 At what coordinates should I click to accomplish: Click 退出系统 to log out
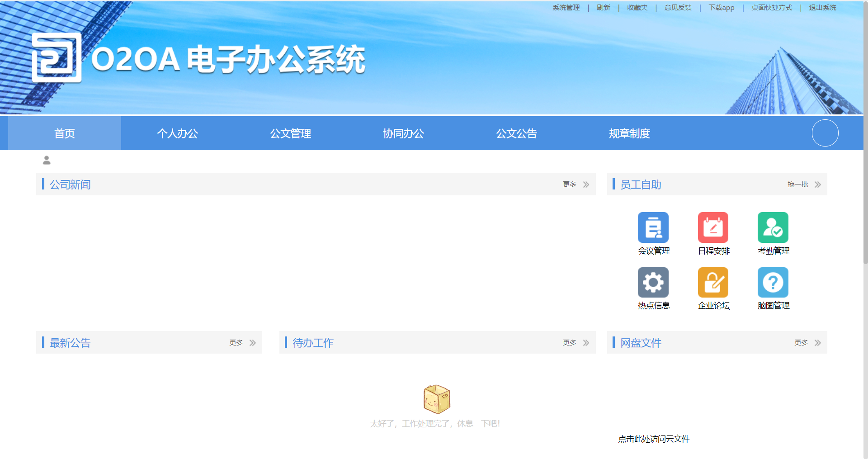click(x=823, y=8)
